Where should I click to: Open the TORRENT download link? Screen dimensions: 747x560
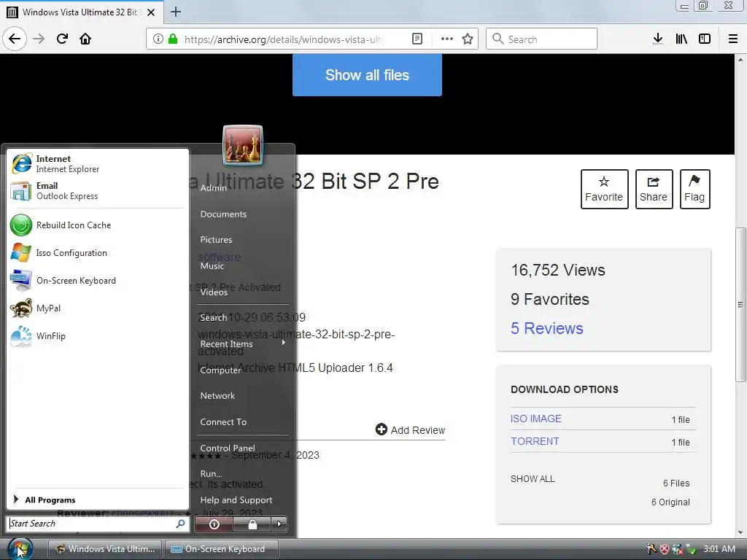[x=535, y=441]
